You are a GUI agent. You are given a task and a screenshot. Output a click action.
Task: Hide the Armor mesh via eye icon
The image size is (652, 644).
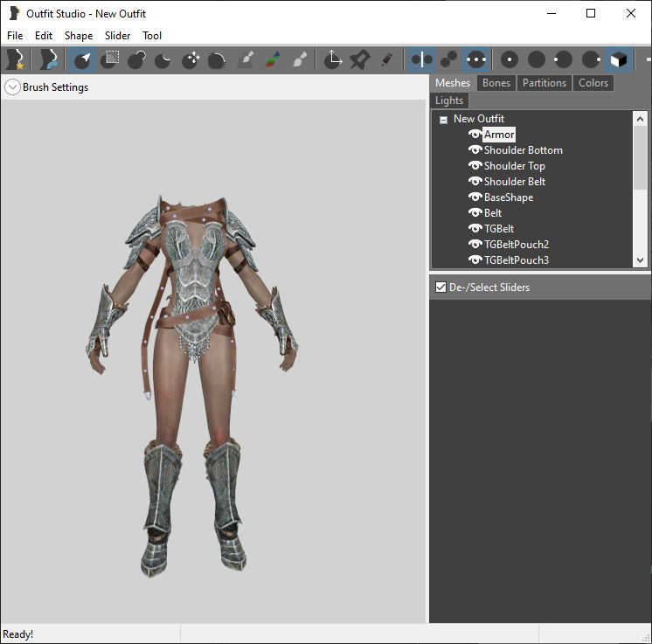point(475,134)
